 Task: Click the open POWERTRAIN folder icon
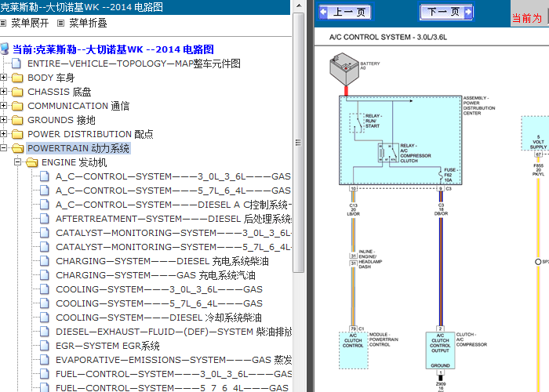coord(17,148)
